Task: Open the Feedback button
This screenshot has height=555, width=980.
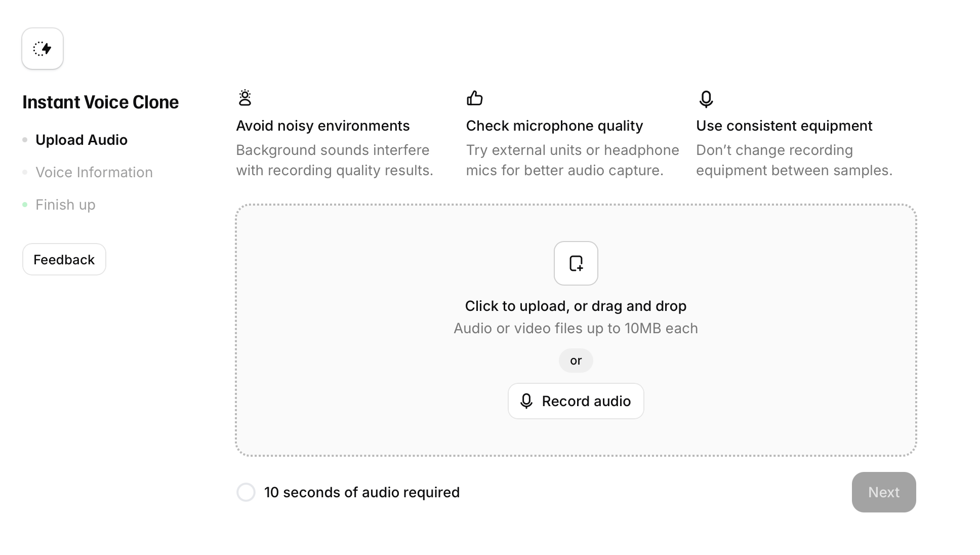Action: (x=64, y=259)
